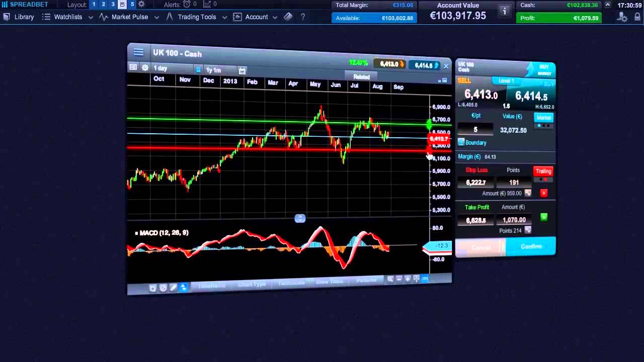The width and height of the screenshot is (644, 362).
Task: Click the MACD value marker -12.3
Action: tap(438, 246)
